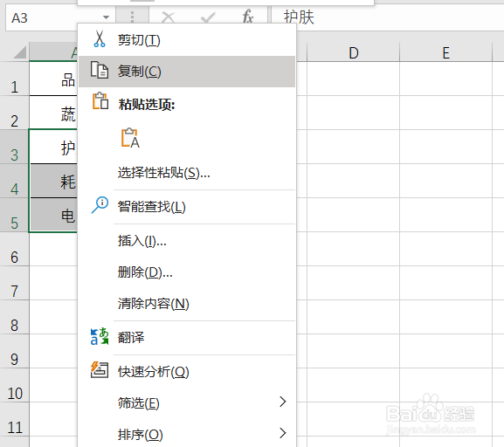Open 选择性粘贴(S)... dialog
The image size is (504, 447).
coord(187,173)
